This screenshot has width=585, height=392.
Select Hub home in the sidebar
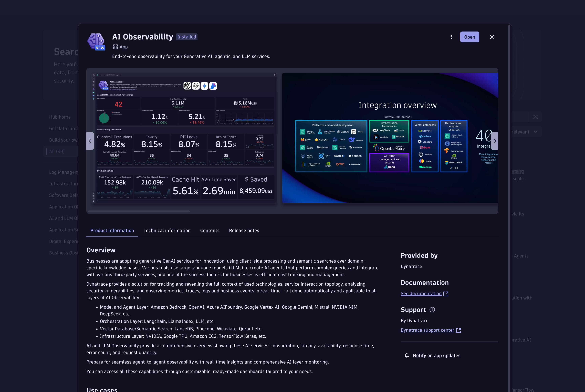coord(60,117)
